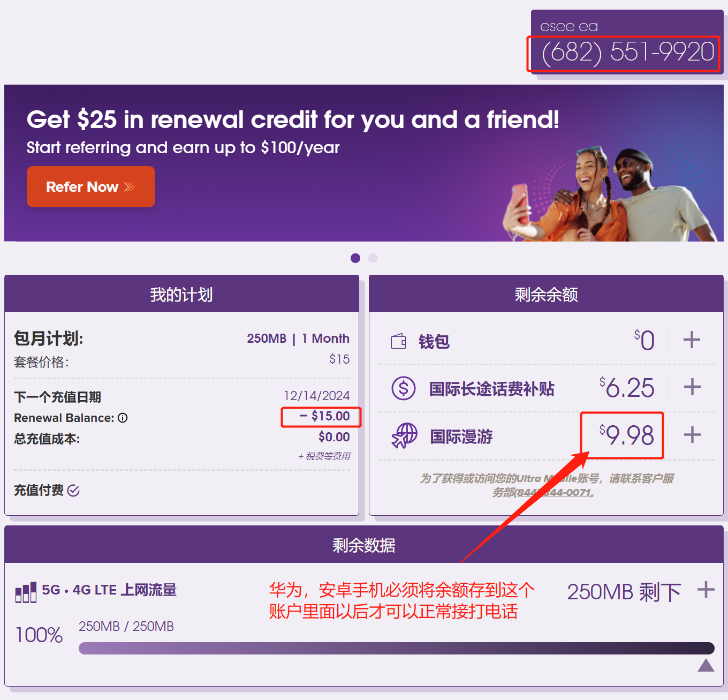Open the phone number (682) 551-9920 selector
This screenshot has height=700, width=728.
click(627, 51)
